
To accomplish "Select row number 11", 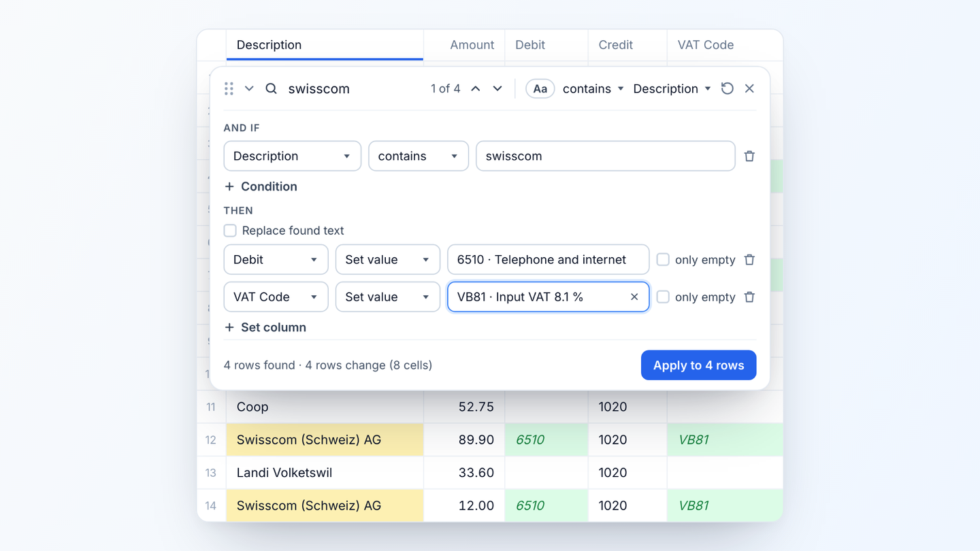I will 211,407.
